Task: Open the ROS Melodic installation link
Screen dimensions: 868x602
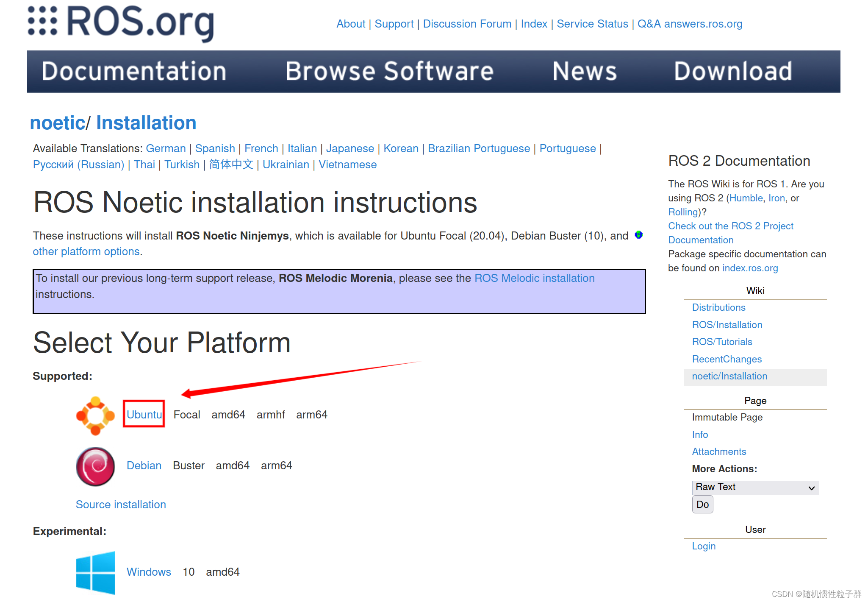Action: pyautogui.click(x=534, y=278)
